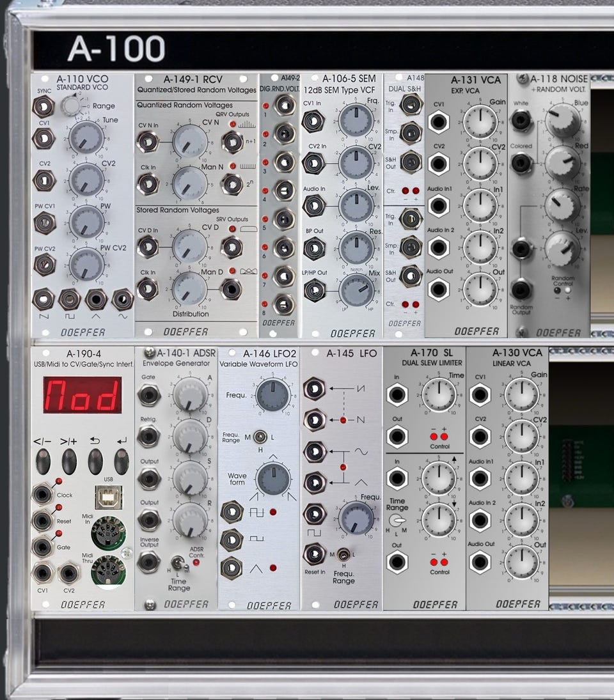Click the bottom Out jack on A-170 SL

tap(397, 562)
